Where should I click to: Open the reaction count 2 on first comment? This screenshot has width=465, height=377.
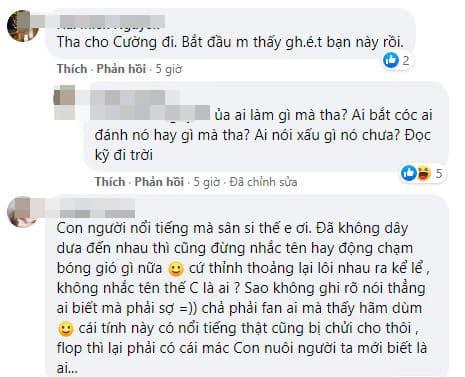click(x=406, y=61)
